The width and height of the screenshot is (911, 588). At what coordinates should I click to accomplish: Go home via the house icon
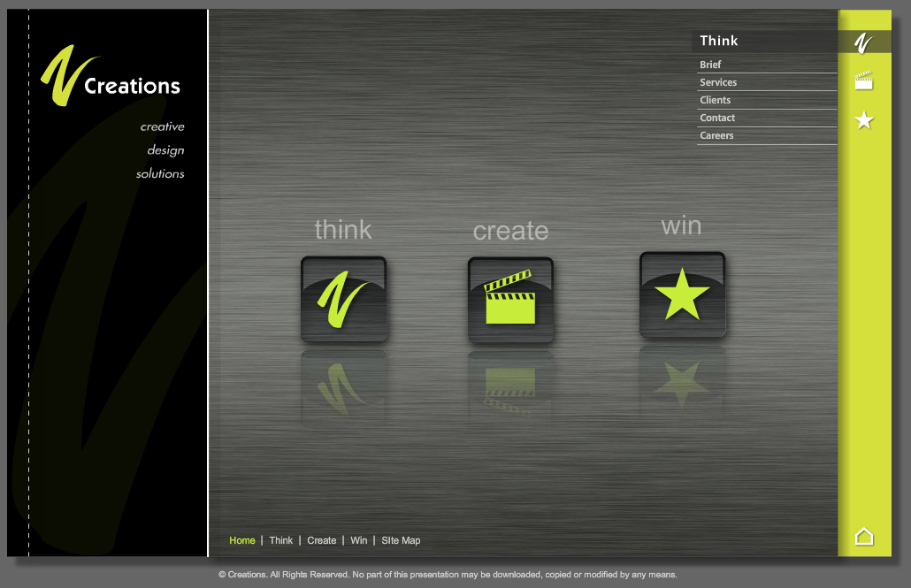864,536
